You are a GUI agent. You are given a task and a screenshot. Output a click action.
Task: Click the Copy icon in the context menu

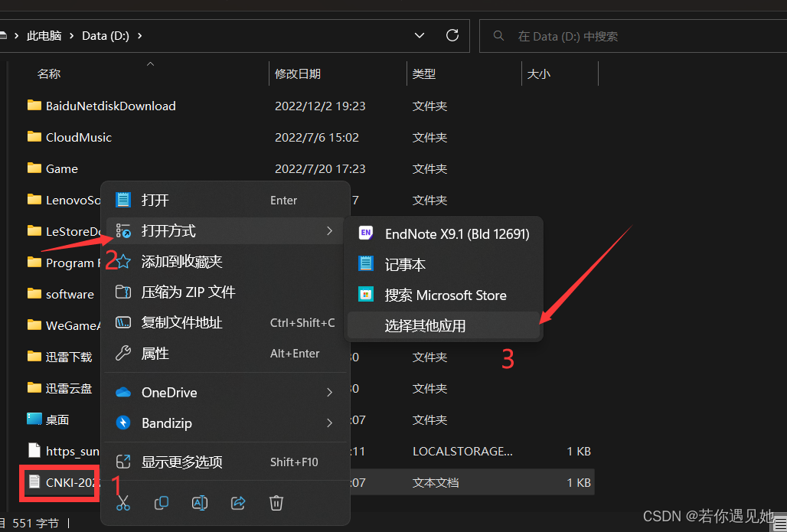(x=162, y=503)
